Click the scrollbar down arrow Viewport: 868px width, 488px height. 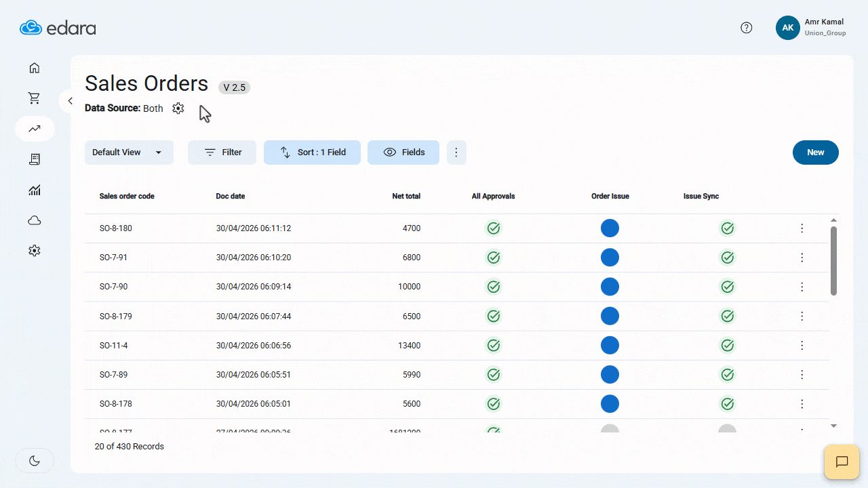[x=833, y=426]
